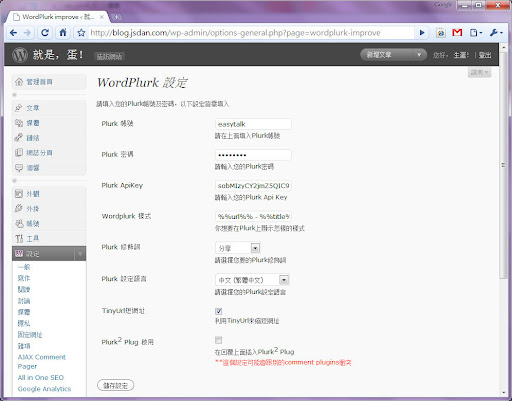
Task: Open the fifth Settings submenu item
Action: point(24,312)
